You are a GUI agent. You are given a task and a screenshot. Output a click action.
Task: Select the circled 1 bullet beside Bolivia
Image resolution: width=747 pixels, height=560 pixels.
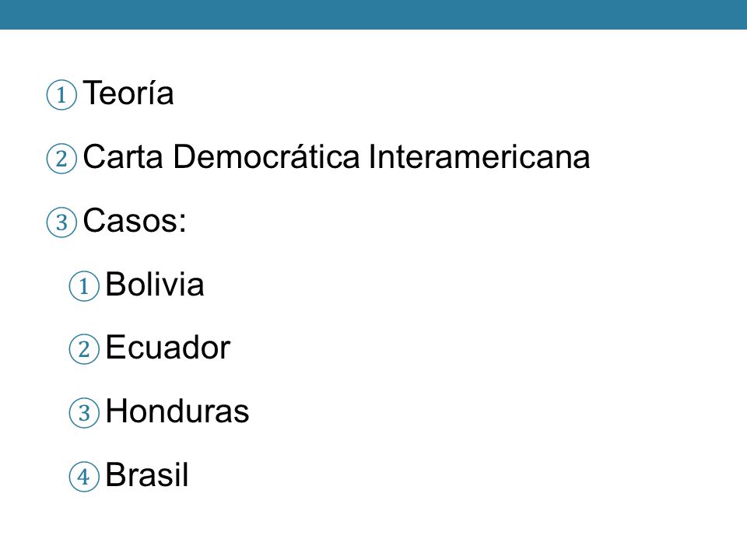click(x=84, y=285)
